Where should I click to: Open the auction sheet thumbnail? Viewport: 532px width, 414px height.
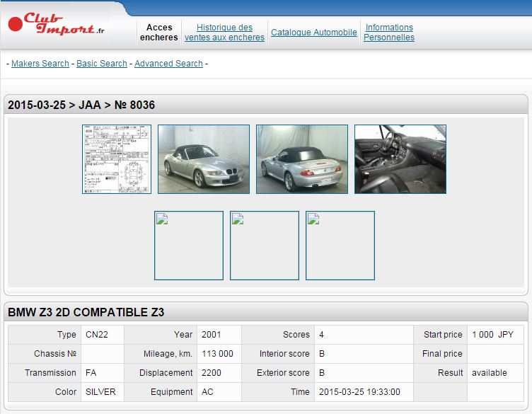117,159
